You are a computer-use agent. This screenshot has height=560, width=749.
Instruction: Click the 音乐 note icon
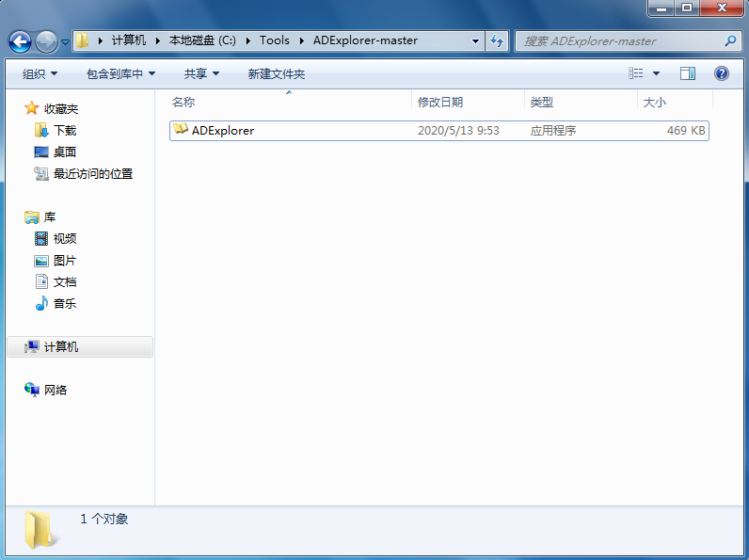tap(41, 303)
